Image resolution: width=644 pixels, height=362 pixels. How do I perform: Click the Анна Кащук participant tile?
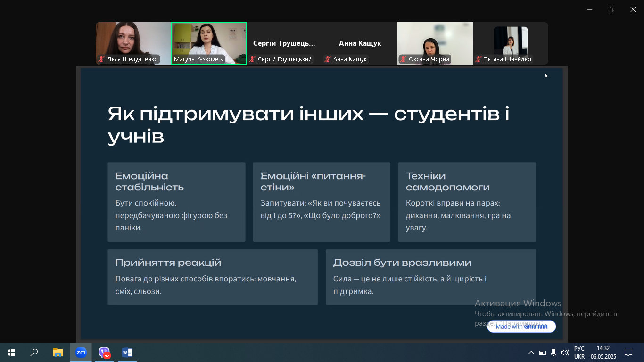click(x=359, y=43)
